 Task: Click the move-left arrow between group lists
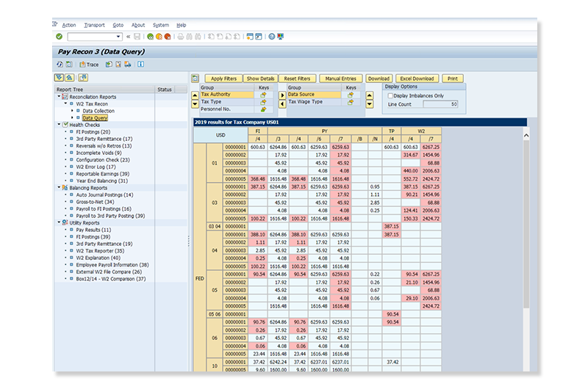click(x=282, y=104)
